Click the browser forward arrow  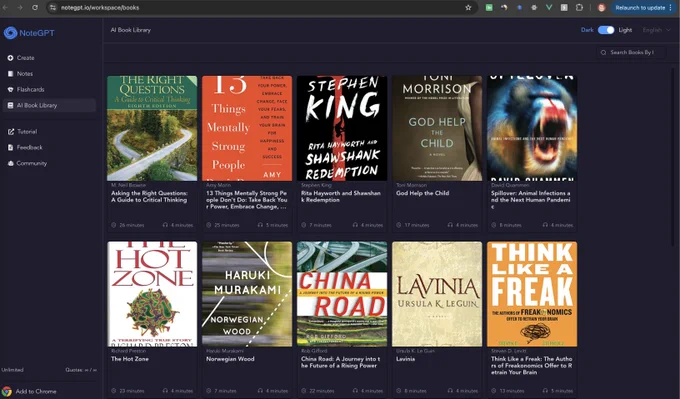tap(20, 7)
